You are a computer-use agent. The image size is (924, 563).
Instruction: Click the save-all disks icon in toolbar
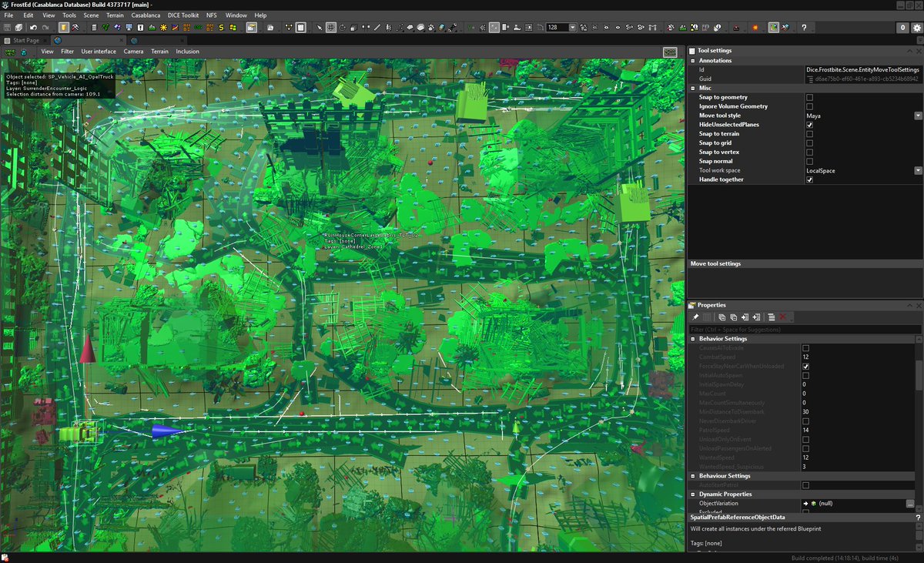pos(18,27)
